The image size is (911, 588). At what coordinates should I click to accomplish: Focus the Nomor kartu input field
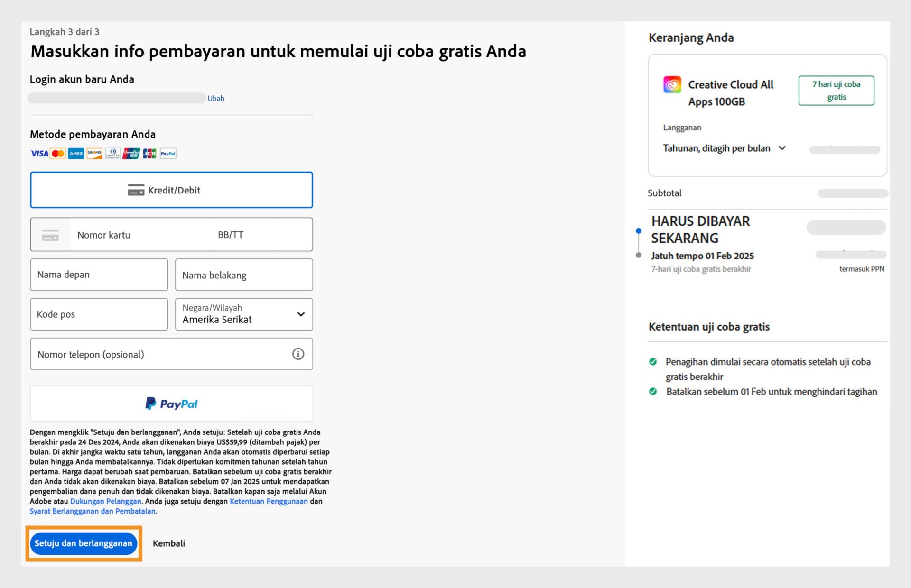(141, 235)
